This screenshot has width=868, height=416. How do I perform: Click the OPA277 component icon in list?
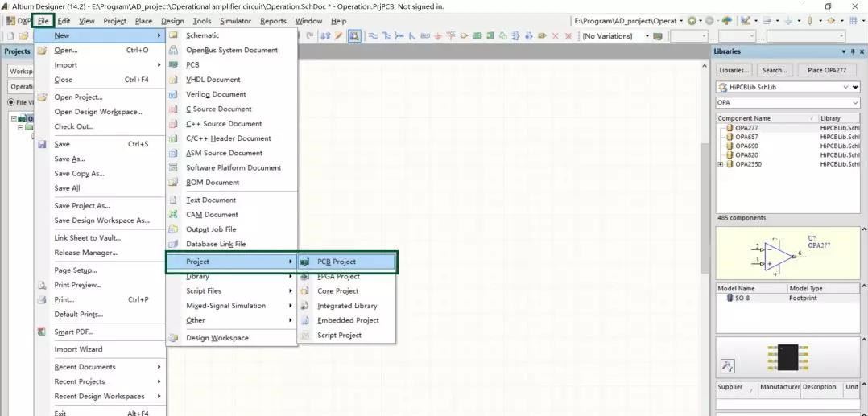[x=730, y=128]
